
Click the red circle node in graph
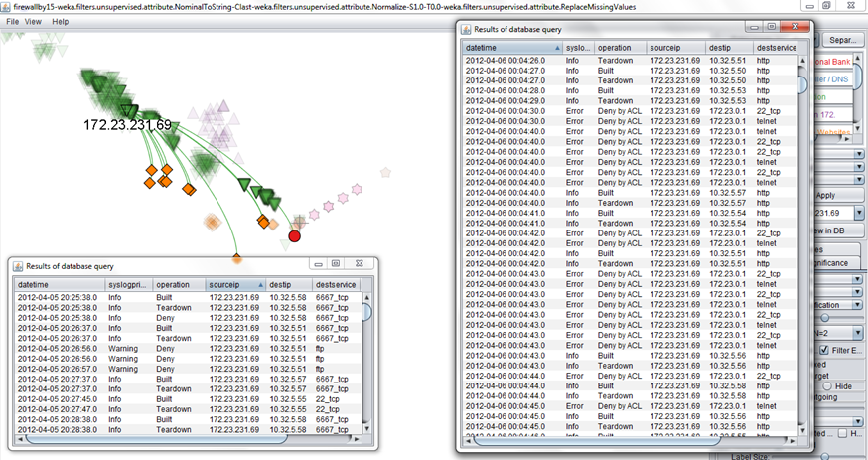(x=295, y=235)
